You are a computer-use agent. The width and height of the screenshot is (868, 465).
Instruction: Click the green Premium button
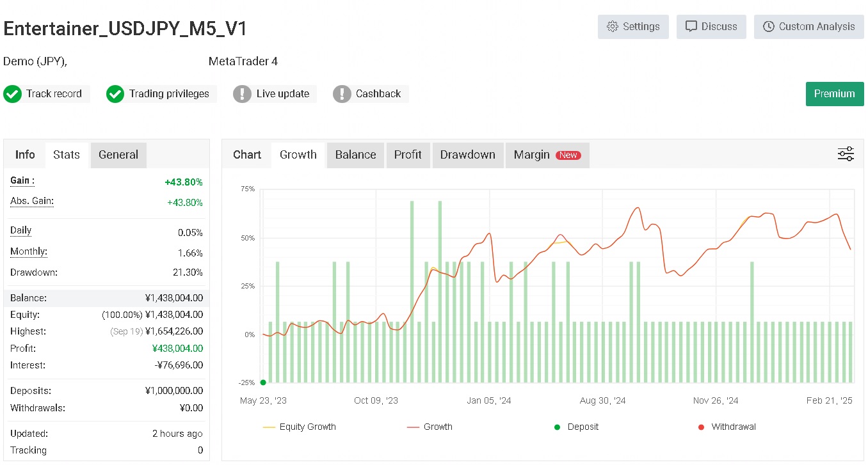[834, 94]
